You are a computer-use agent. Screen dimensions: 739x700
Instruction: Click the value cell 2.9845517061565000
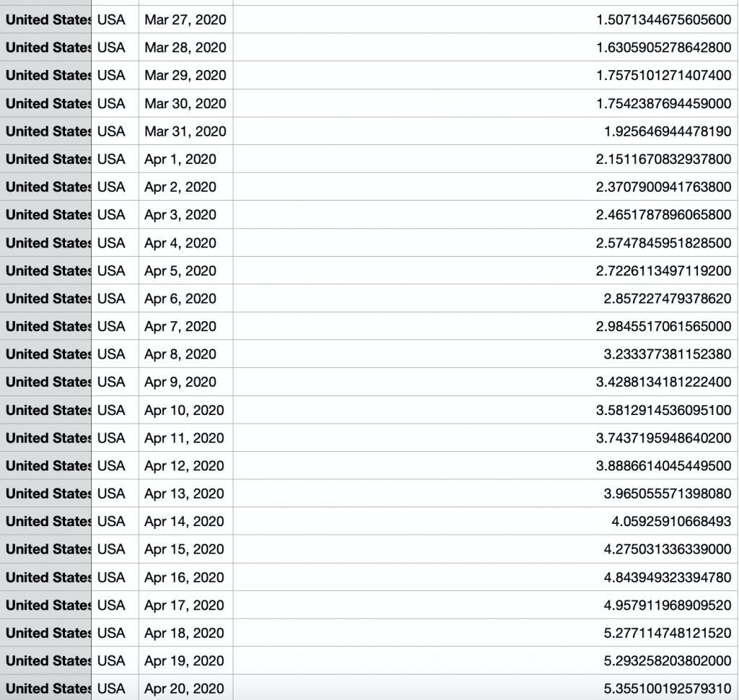pos(663,326)
